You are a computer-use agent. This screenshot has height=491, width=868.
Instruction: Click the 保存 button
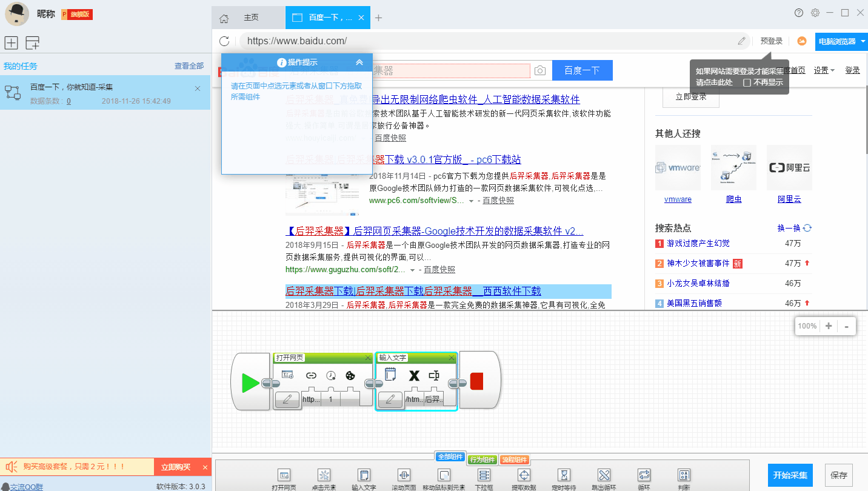[839, 476]
